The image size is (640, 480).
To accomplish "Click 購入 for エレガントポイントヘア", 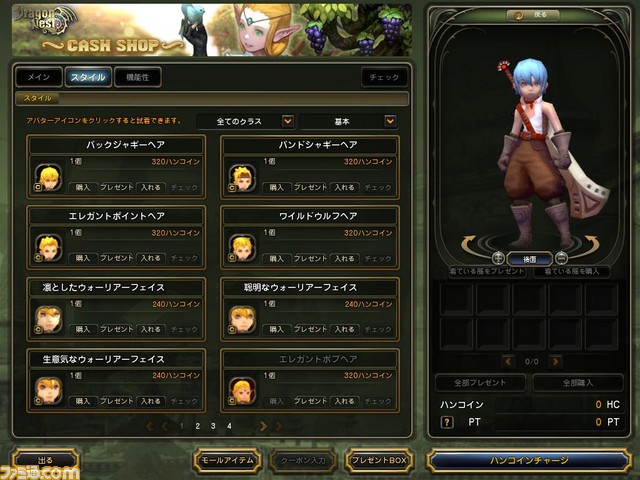I will pos(82,258).
